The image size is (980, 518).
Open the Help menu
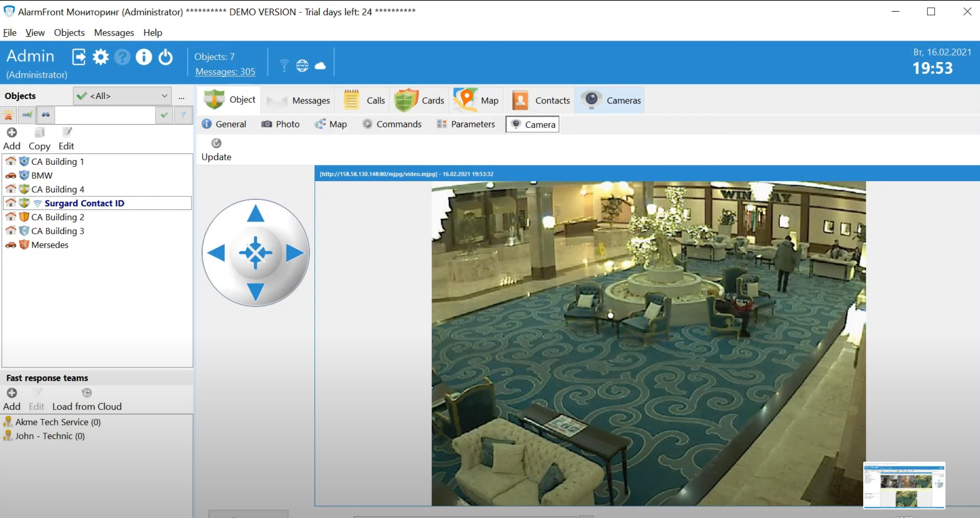click(152, 33)
